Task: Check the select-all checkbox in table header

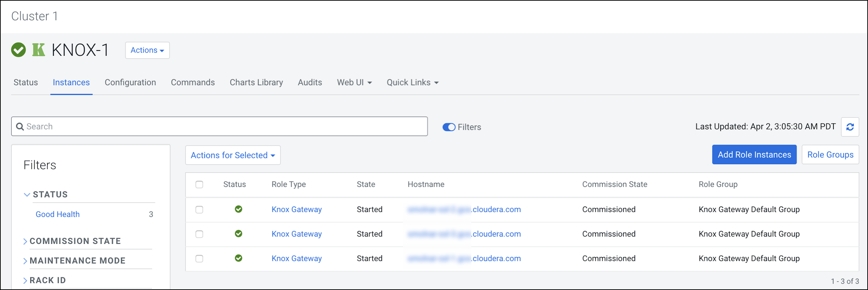Action: pos(199,185)
